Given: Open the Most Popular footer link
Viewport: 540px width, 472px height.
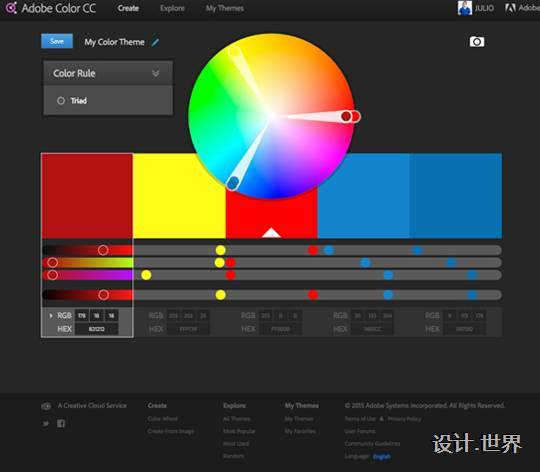Looking at the screenshot, I should click(x=239, y=431).
